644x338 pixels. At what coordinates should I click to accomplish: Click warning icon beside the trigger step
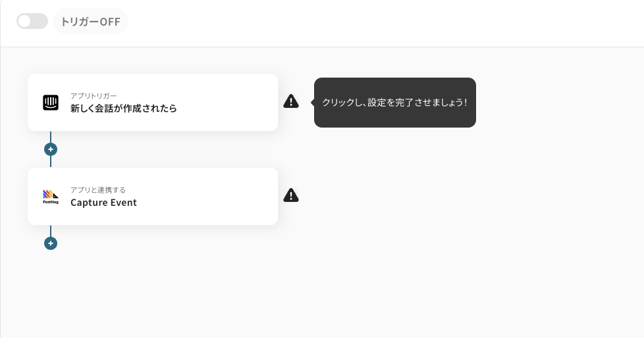pyautogui.click(x=291, y=101)
